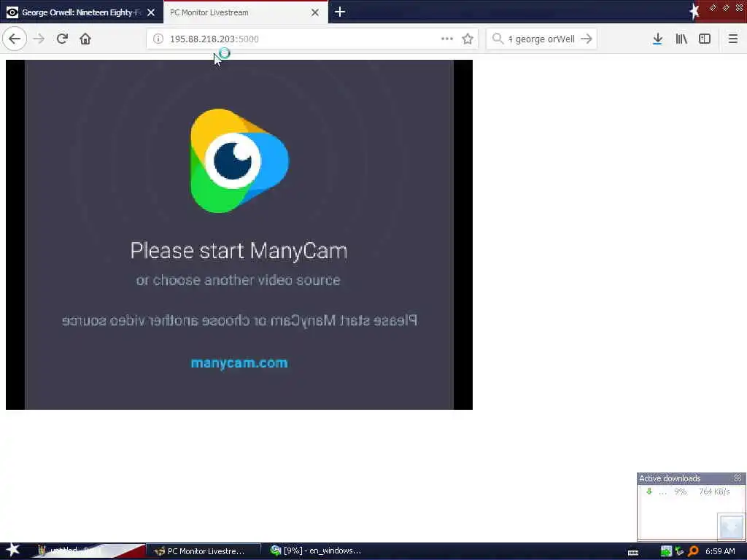The width and height of the screenshot is (747, 560).
Task: Click the 764 KB/s download speed
Action: (x=714, y=491)
